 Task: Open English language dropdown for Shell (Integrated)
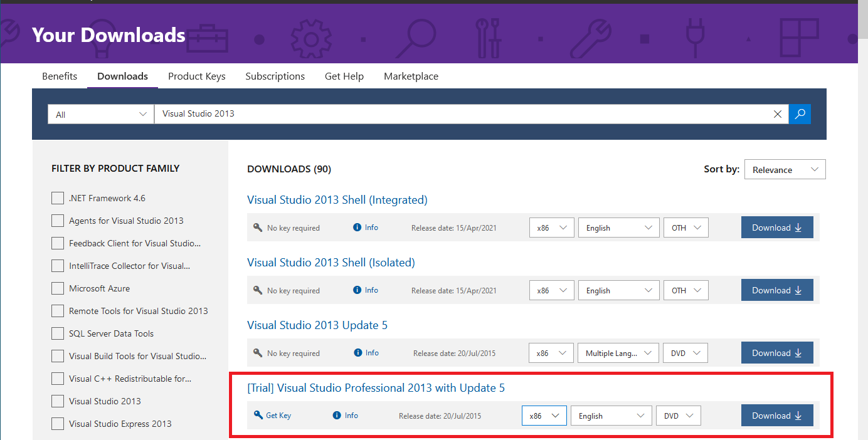[x=618, y=228]
